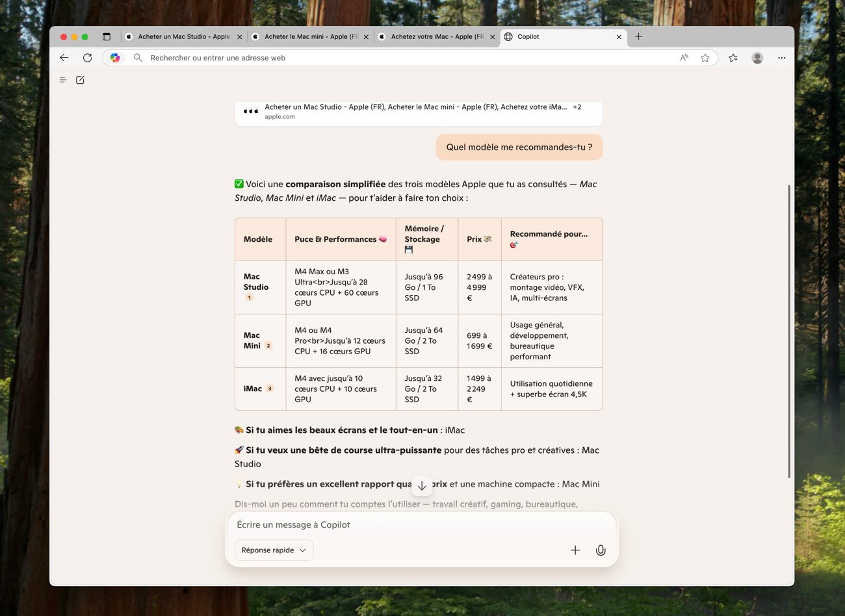Add page to favorites with star icon
This screenshot has width=845, height=616.
click(705, 58)
